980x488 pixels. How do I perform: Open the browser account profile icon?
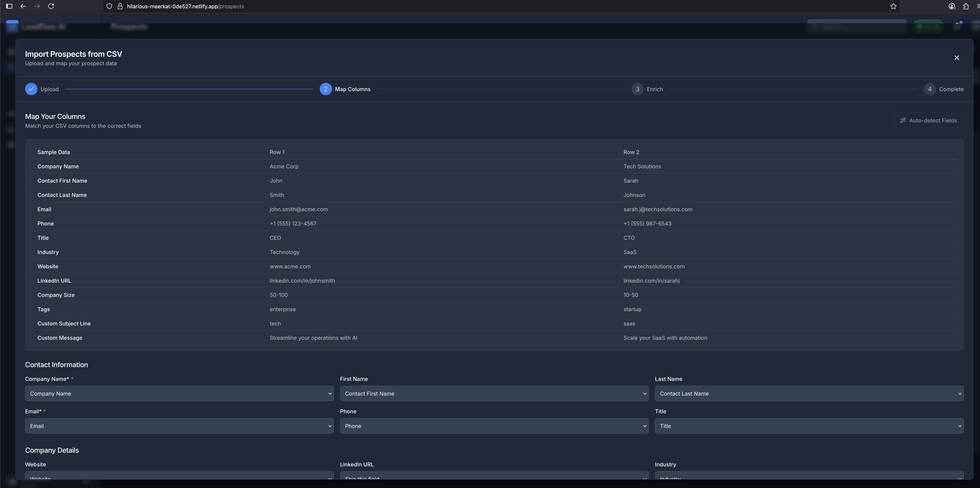pyautogui.click(x=951, y=6)
